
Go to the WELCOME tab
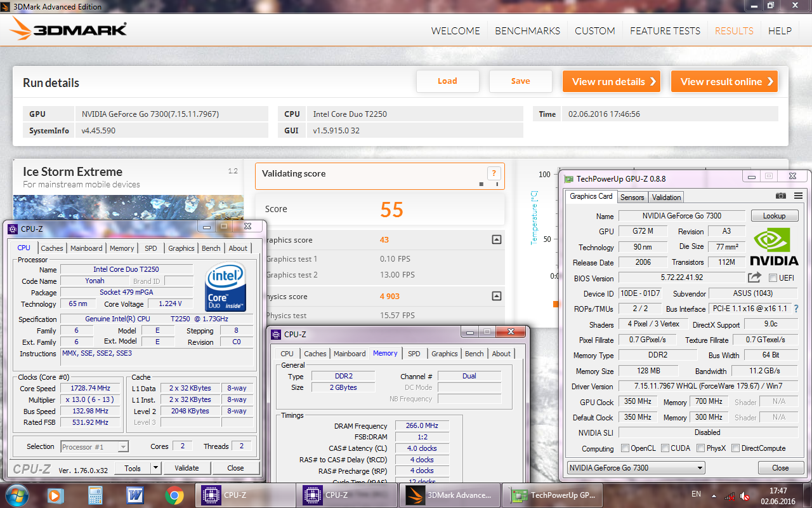455,30
